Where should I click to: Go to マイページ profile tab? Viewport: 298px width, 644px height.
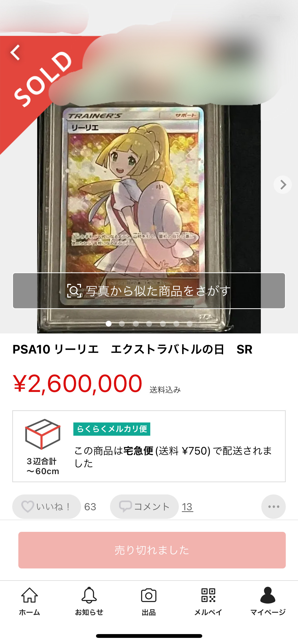[x=268, y=601]
